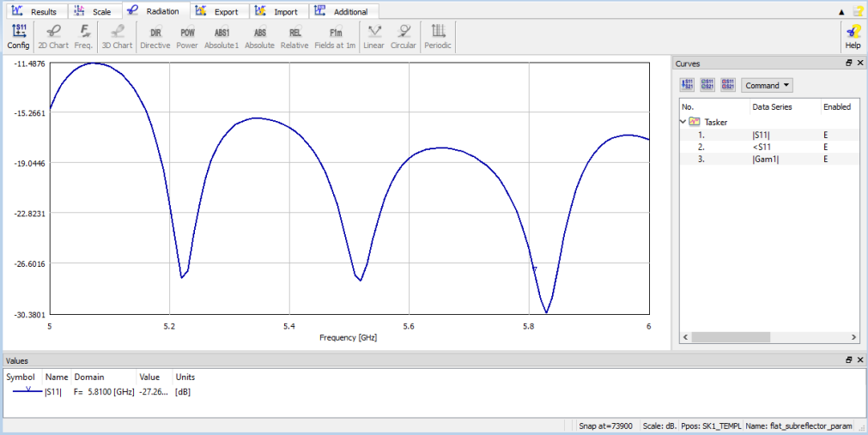Switch to Circular polarization
The width and height of the screenshot is (868, 435).
(x=403, y=37)
